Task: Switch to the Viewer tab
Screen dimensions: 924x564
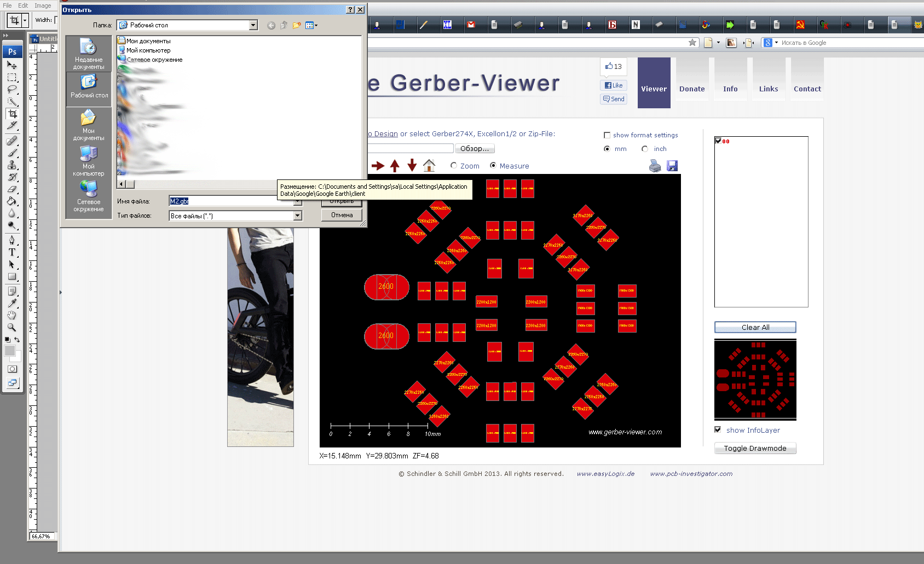Action: (654, 83)
